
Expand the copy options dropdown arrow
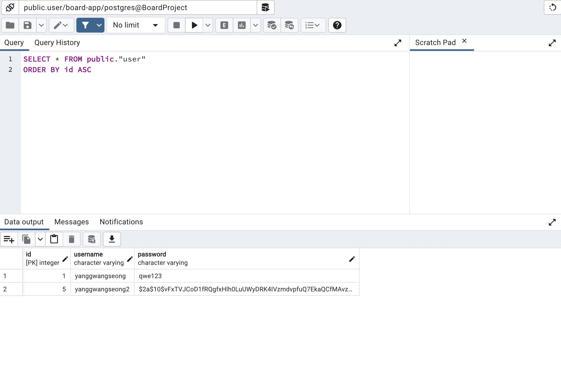point(40,239)
